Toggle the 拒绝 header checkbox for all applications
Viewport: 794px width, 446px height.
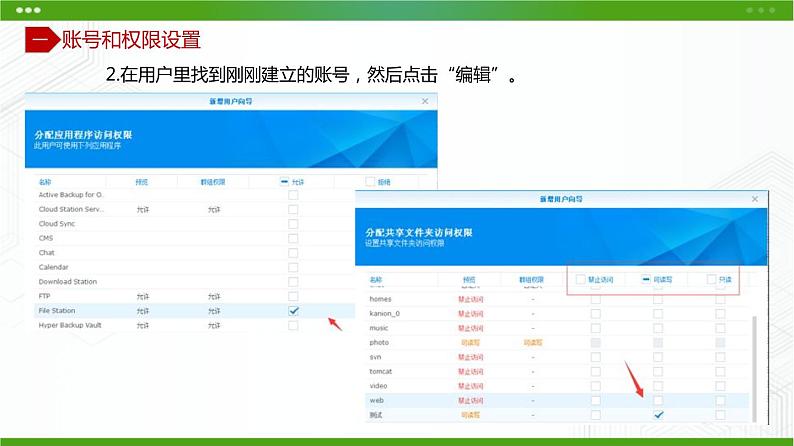click(370, 182)
